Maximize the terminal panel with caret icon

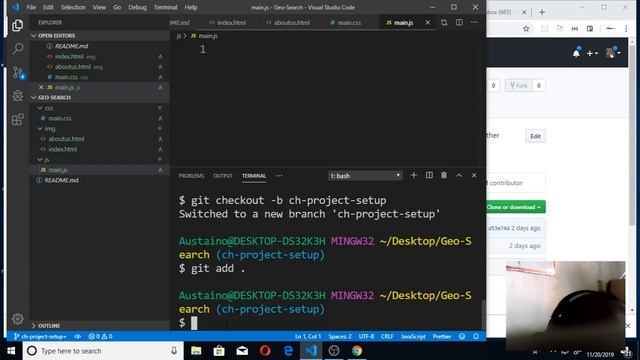(459, 175)
